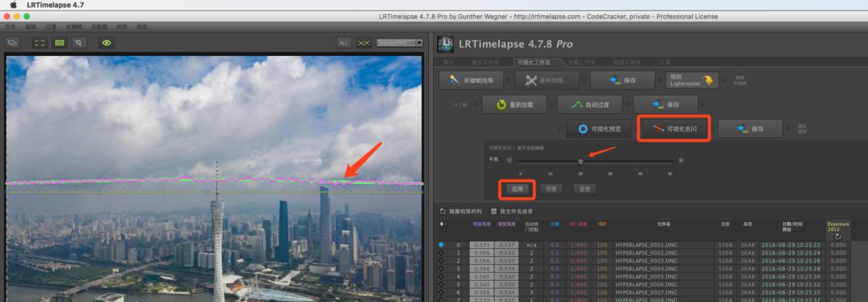Screen dimensions: 868x302
Task: Click the LRTimelapse logo icon
Action: 446,45
